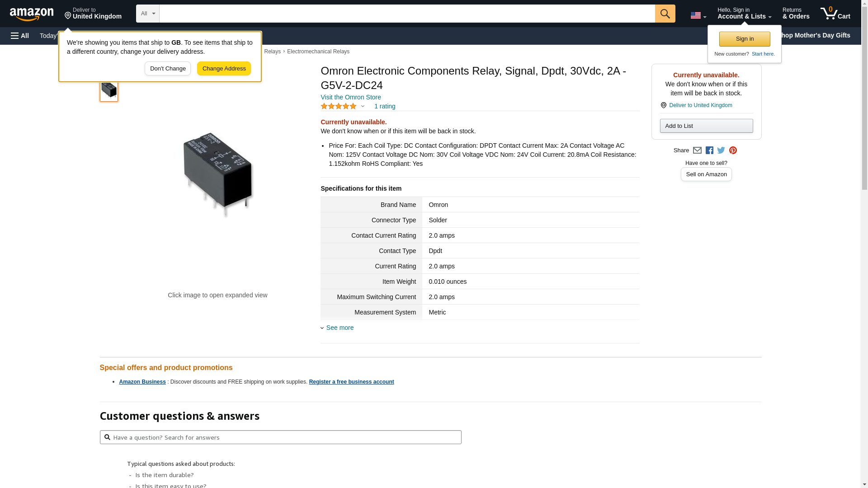Open the US flag language dropdown
Viewport: 868px width, 488px height.
pyautogui.click(x=698, y=16)
